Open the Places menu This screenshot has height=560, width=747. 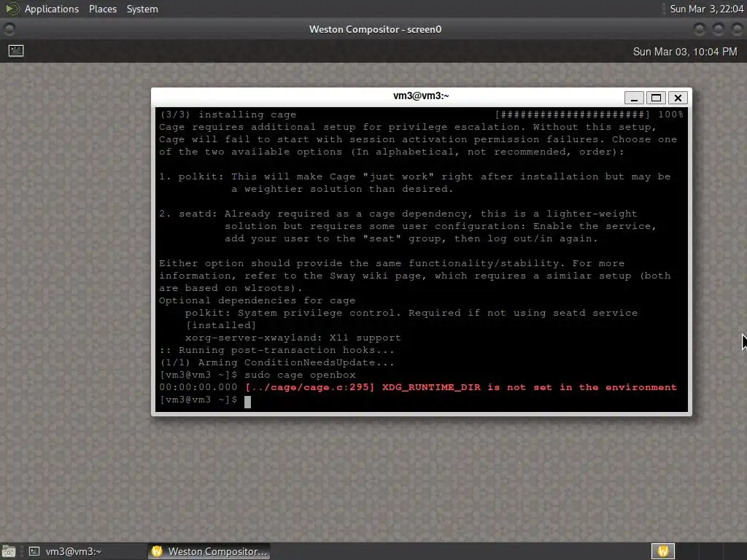click(102, 9)
